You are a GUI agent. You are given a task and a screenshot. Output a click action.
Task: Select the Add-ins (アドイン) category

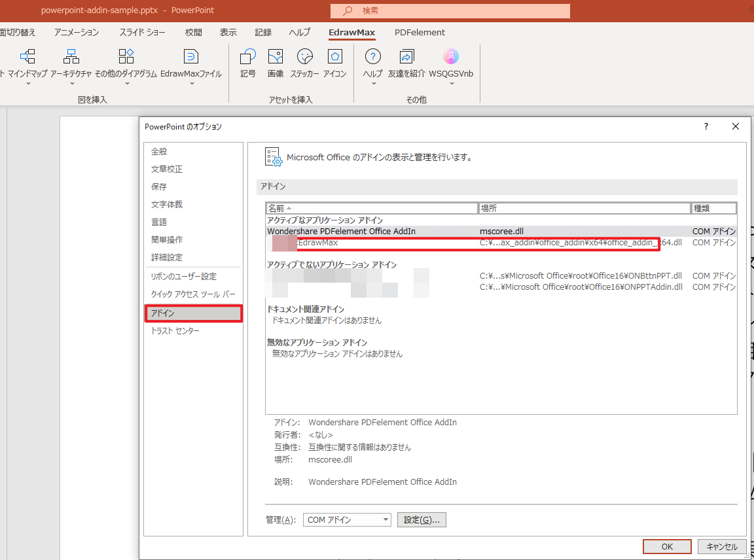pos(193,313)
